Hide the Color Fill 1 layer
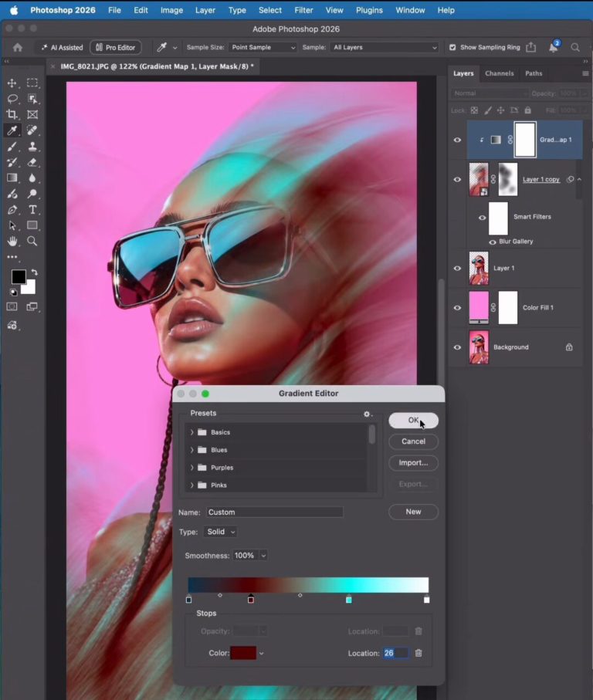593x700 pixels. [x=457, y=308]
